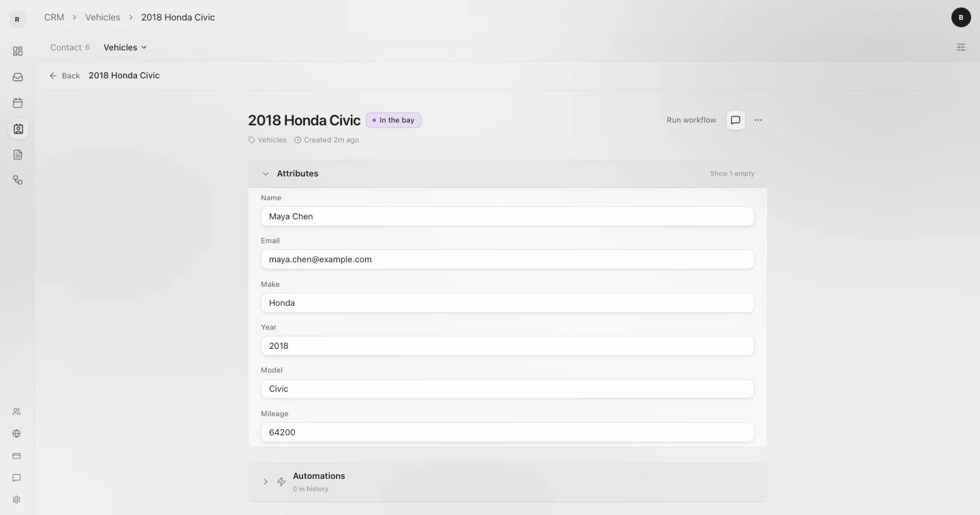This screenshot has height=515, width=980.
Task: Open the dashboard grid icon in sidebar
Action: click(18, 51)
